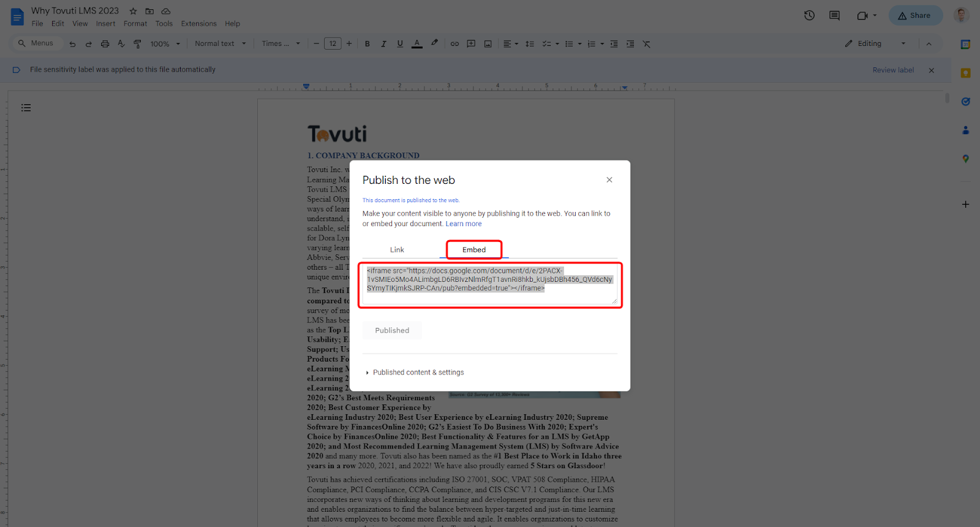Click the Review label link
Screen dimensions: 980x527
(x=893, y=70)
